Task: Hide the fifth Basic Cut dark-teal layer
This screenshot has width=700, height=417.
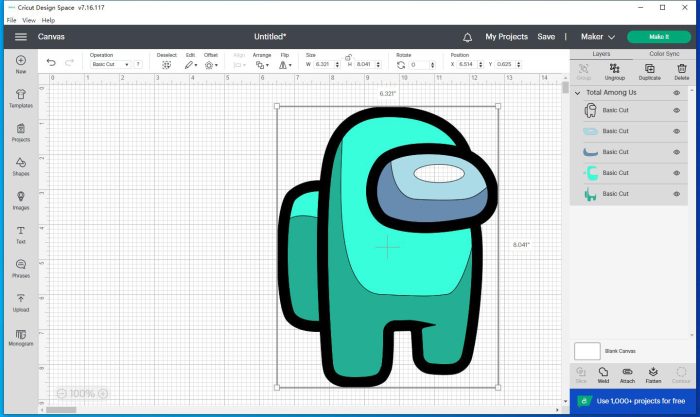Action: tap(677, 194)
